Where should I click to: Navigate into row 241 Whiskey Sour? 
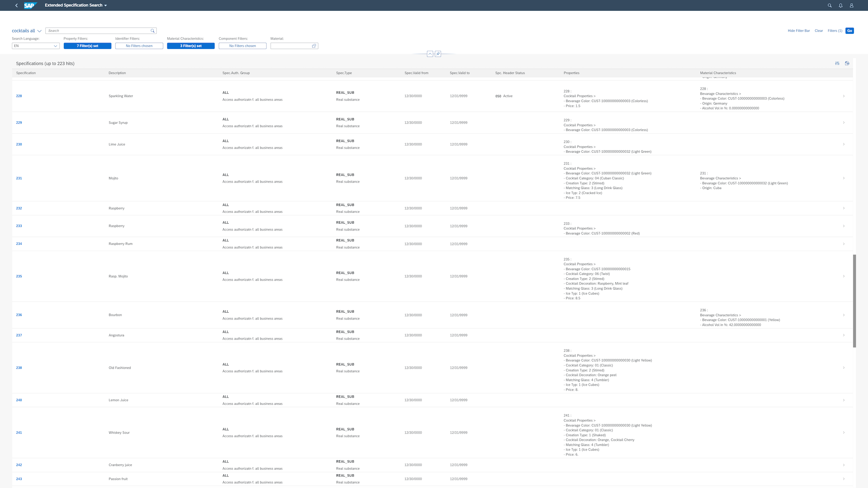coord(843,433)
